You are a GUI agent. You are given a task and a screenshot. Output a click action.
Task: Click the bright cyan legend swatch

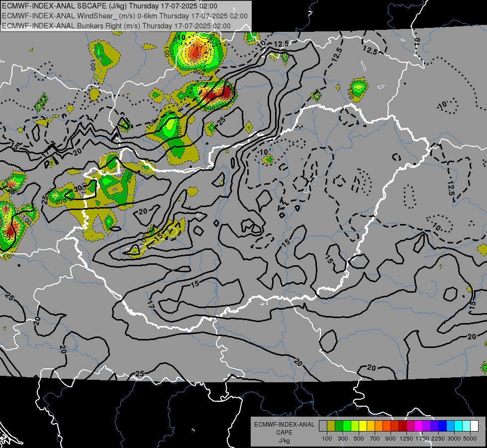click(459, 426)
